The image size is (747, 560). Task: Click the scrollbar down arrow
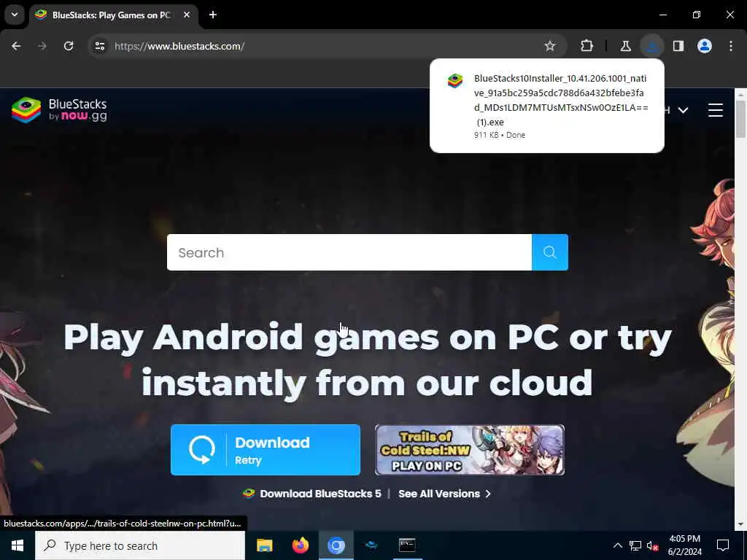(740, 524)
